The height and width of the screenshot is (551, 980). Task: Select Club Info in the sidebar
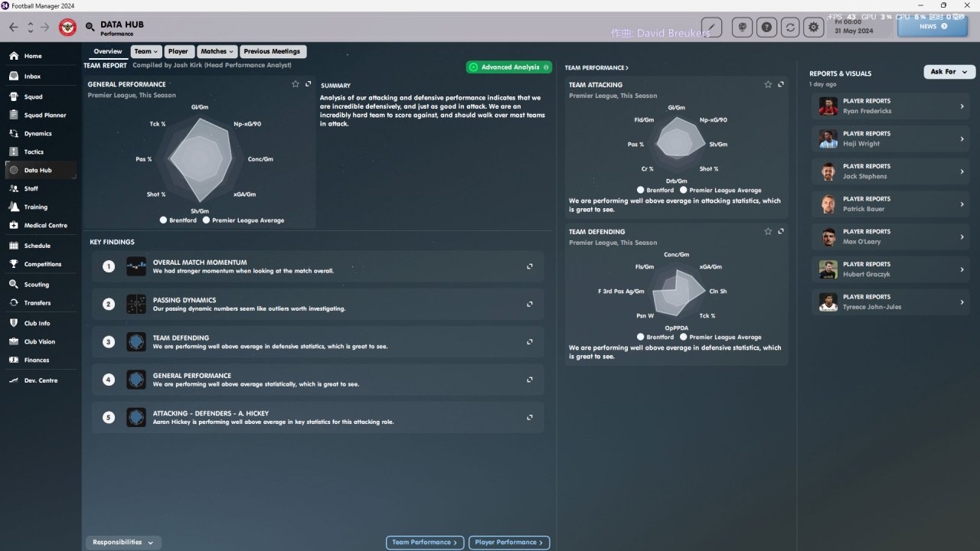pyautogui.click(x=41, y=324)
